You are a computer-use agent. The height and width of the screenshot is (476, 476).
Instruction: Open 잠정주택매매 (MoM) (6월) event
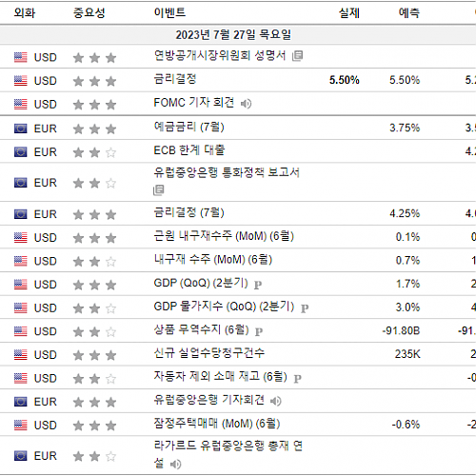(x=217, y=424)
